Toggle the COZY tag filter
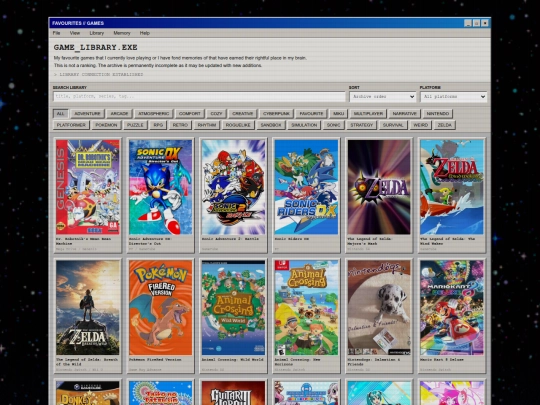The height and width of the screenshot is (405, 540). tap(216, 114)
